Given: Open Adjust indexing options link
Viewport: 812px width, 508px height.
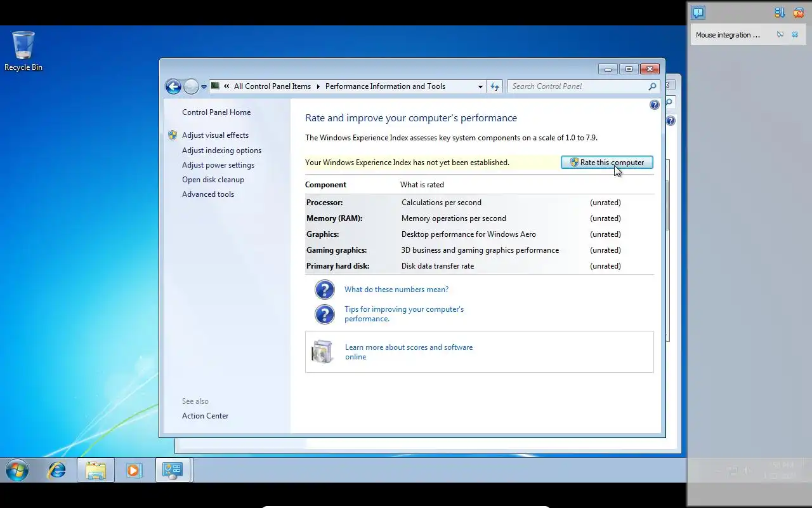Looking at the screenshot, I should tap(221, 150).
